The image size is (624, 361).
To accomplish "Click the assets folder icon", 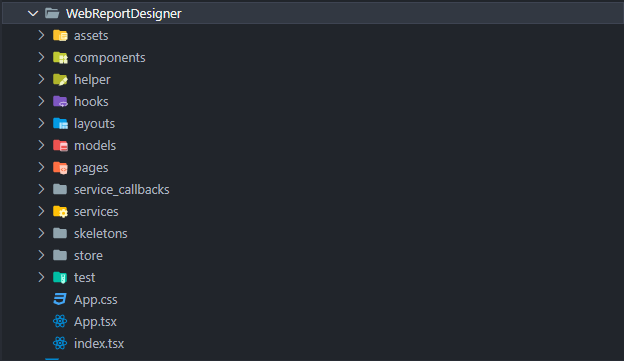I will 60,35.
